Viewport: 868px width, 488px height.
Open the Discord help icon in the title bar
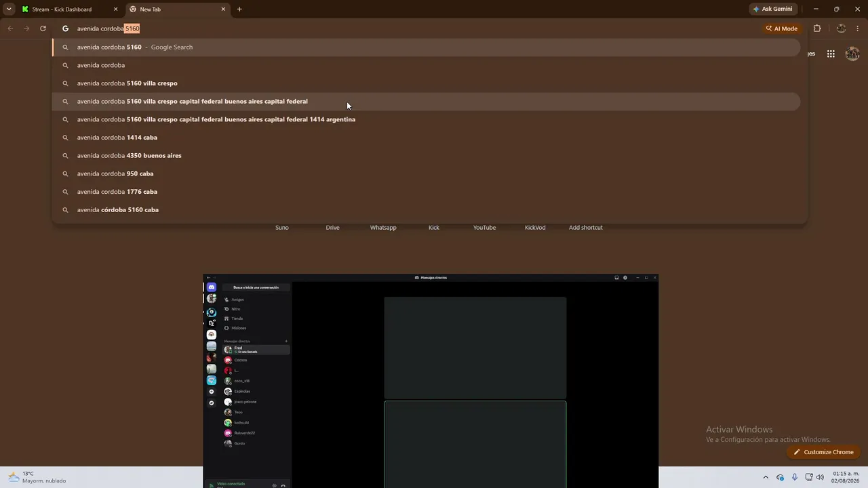625,278
